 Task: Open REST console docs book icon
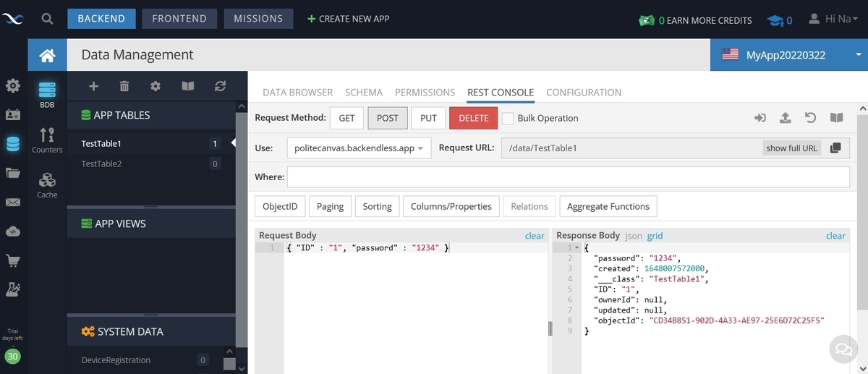836,118
